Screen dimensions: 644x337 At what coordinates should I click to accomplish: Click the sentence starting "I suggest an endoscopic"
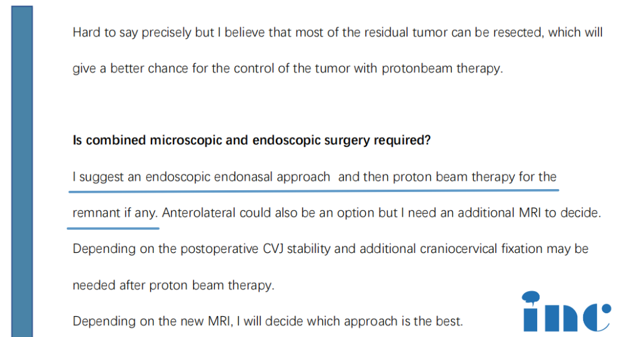tap(314, 177)
